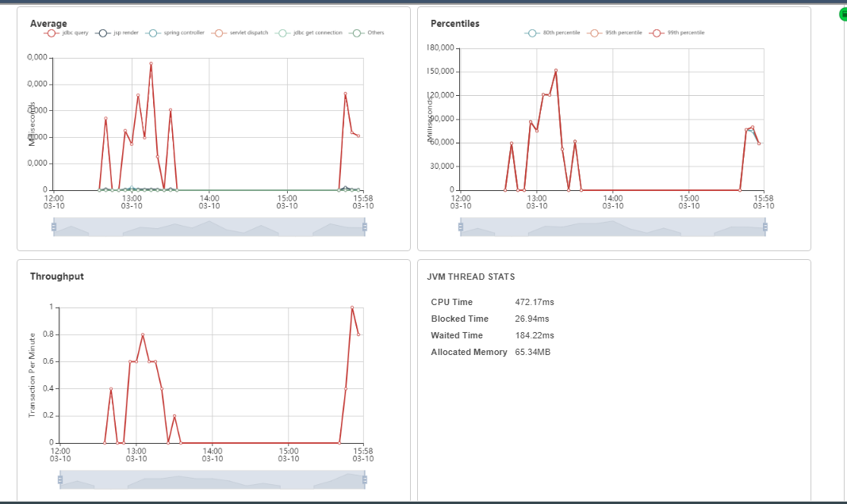Click the jdbc get connection legend marker
This screenshot has height=504, width=847.
(x=282, y=32)
